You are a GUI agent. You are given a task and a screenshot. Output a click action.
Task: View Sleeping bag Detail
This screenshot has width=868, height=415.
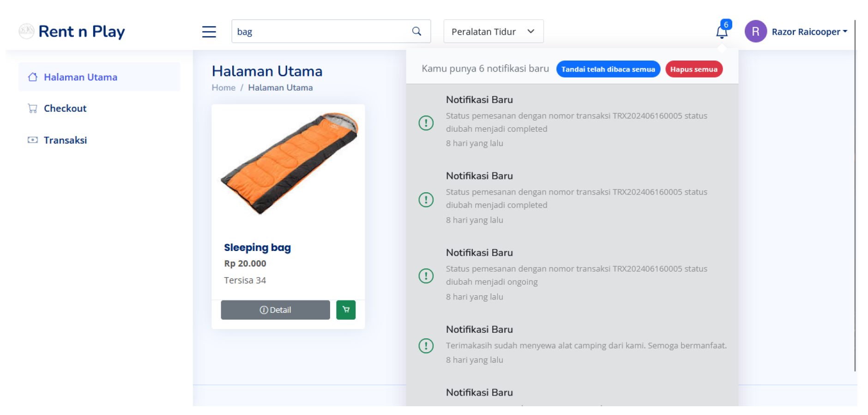(275, 310)
